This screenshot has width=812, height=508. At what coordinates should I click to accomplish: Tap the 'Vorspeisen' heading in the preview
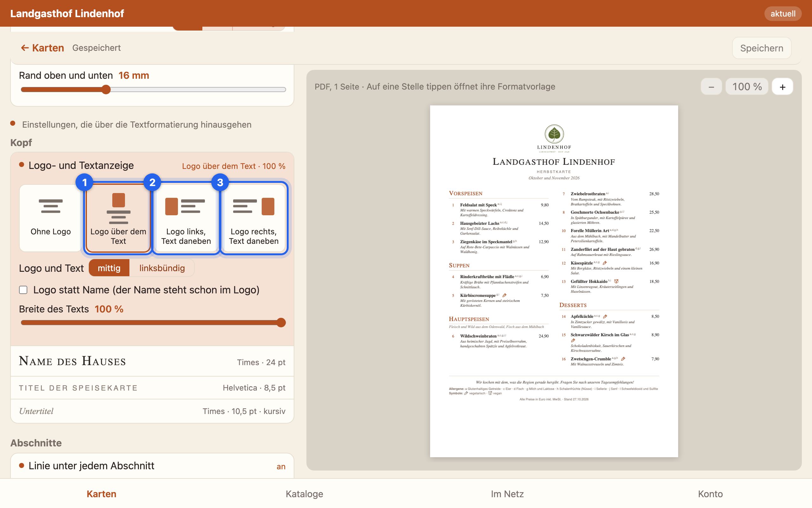click(466, 194)
